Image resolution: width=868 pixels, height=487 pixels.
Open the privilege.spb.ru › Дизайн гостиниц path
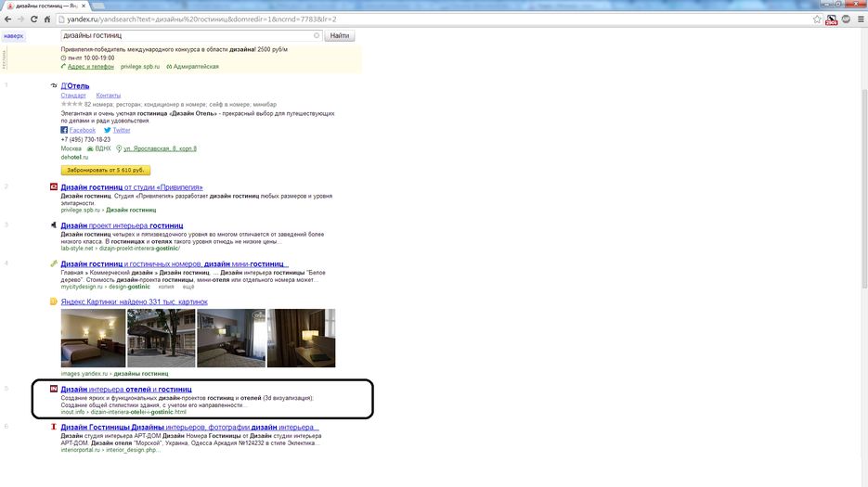pos(109,211)
